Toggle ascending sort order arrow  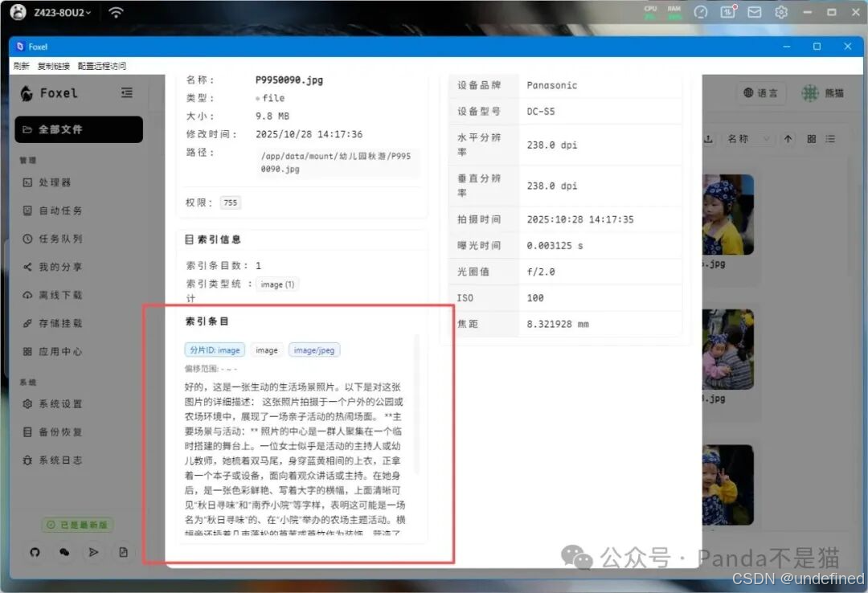[788, 138]
